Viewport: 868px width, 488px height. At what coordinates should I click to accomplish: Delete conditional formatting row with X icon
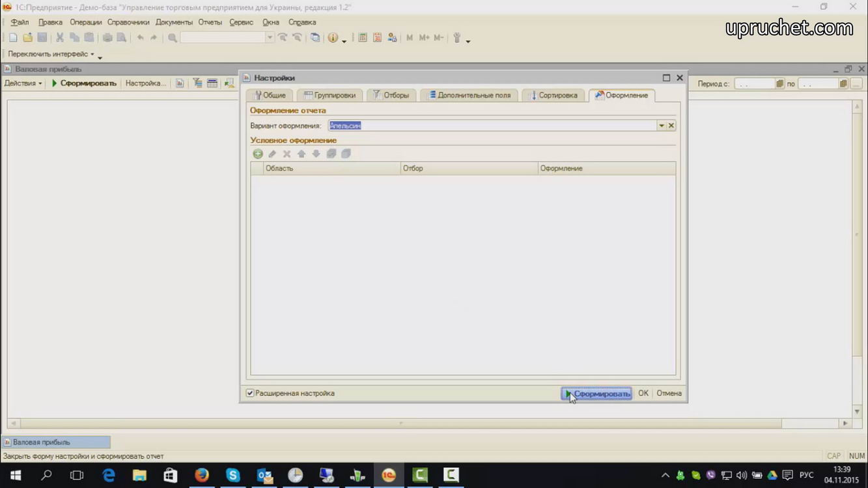287,154
